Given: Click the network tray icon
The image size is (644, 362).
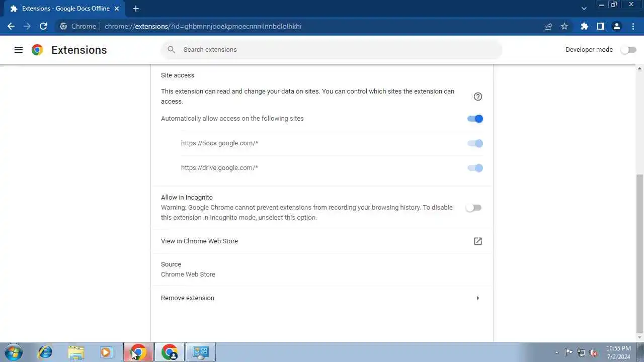Looking at the screenshot, I should click(x=581, y=352).
